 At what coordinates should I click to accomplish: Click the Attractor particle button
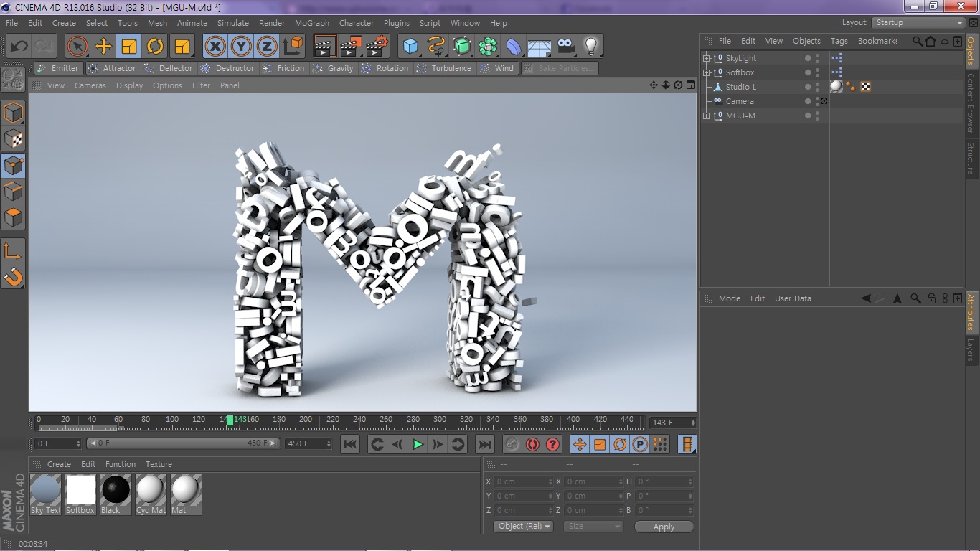click(113, 68)
